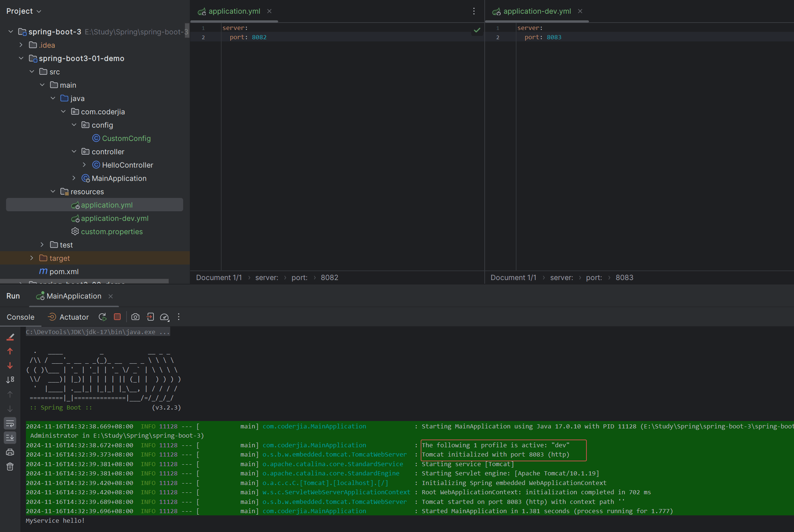Click 'port:' breadcrumb under application.yml editor
Viewport: 794px width, 532px height.
coord(299,277)
